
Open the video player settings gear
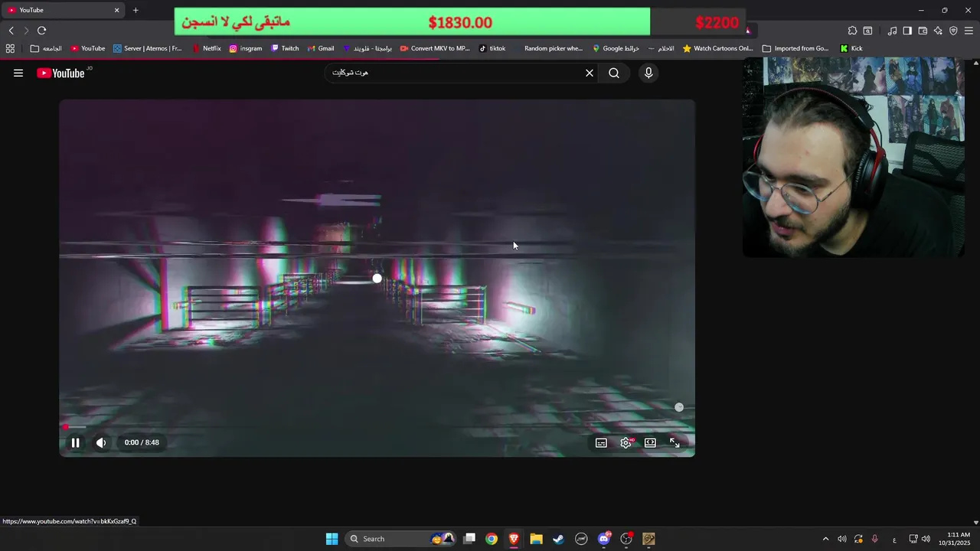[x=626, y=443]
